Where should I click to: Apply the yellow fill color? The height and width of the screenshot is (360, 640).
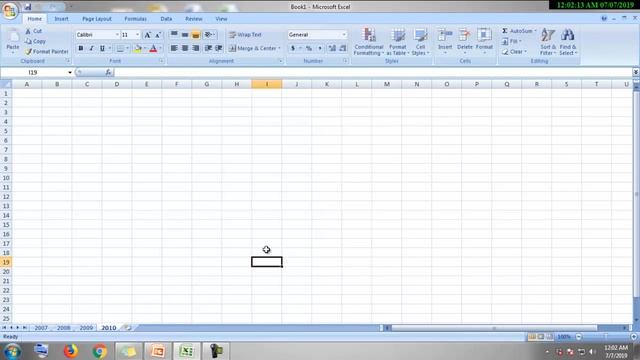click(138, 49)
